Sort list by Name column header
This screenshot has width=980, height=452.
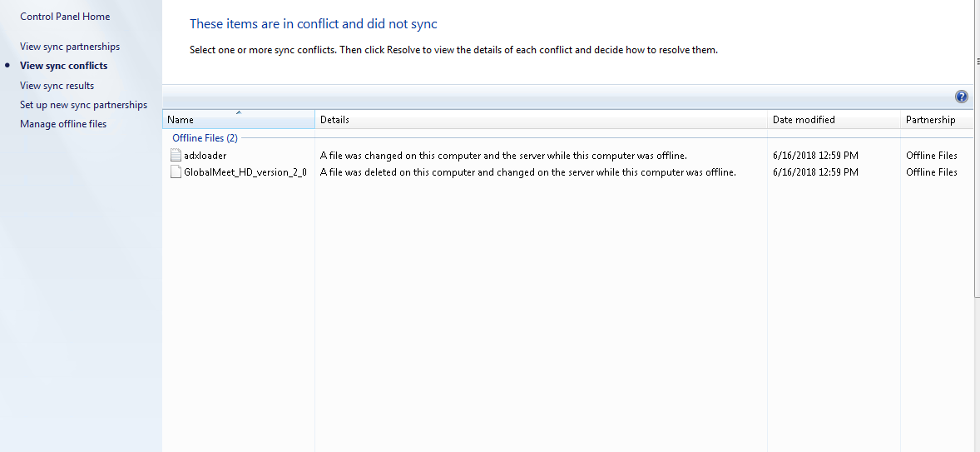(x=181, y=120)
